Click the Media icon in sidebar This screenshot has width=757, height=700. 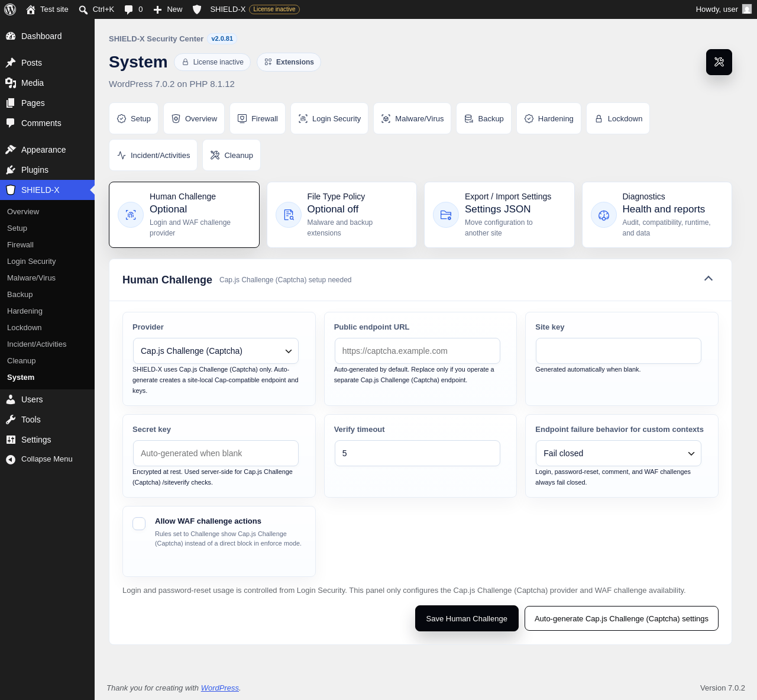pyautogui.click(x=11, y=83)
